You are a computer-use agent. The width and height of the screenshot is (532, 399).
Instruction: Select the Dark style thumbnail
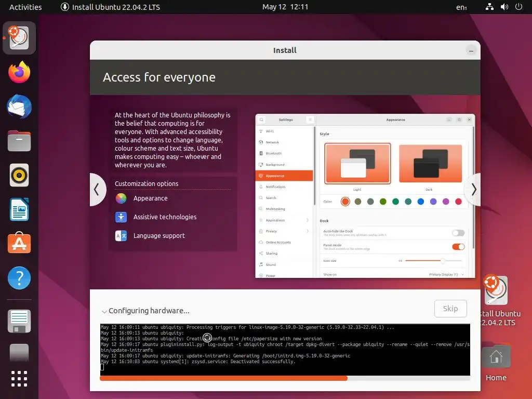pyautogui.click(x=430, y=164)
